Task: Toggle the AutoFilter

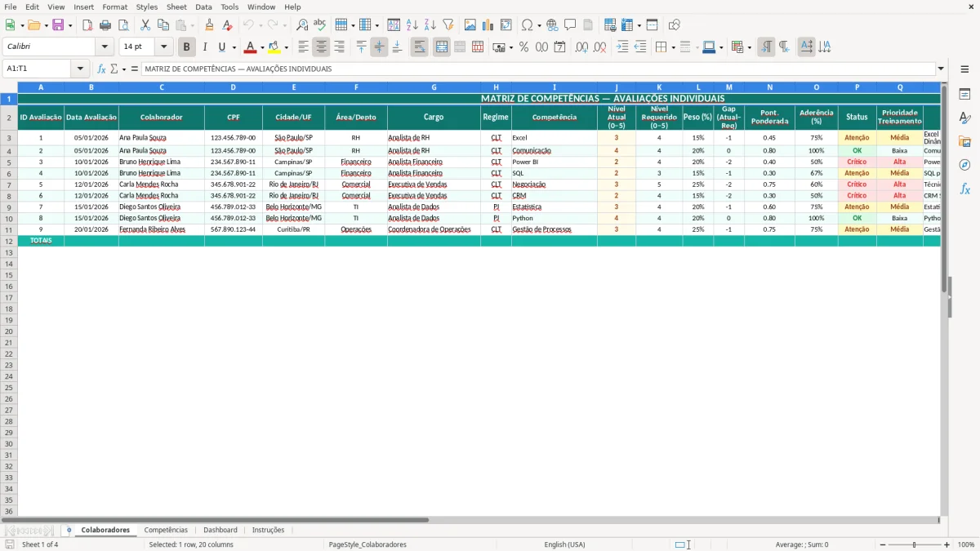Action: (x=448, y=24)
